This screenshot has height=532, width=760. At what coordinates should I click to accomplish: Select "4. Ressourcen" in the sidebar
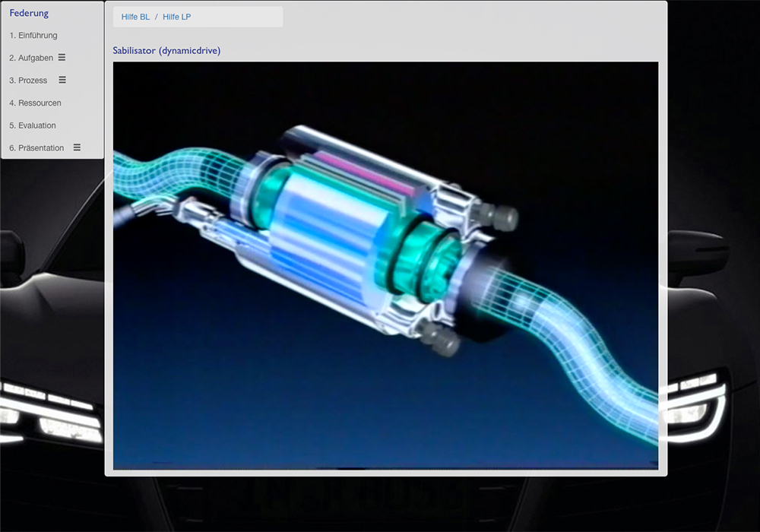(x=36, y=103)
